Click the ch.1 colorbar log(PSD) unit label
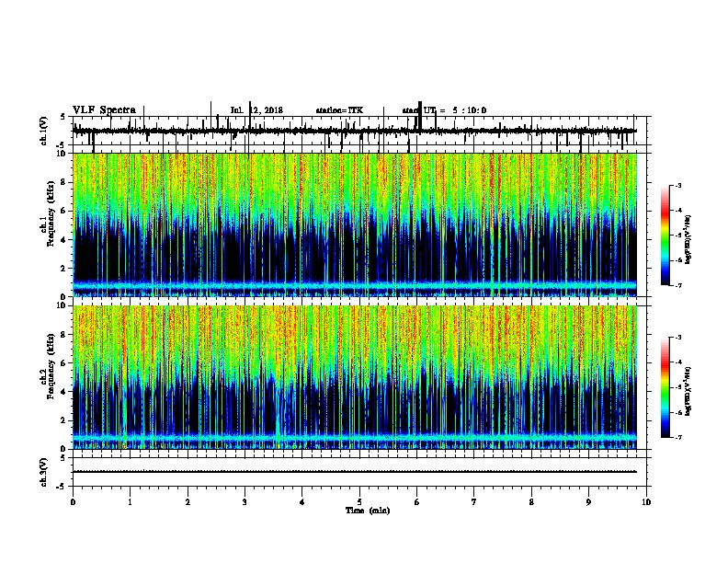Screen dimensions: 728x563 (x=688, y=239)
